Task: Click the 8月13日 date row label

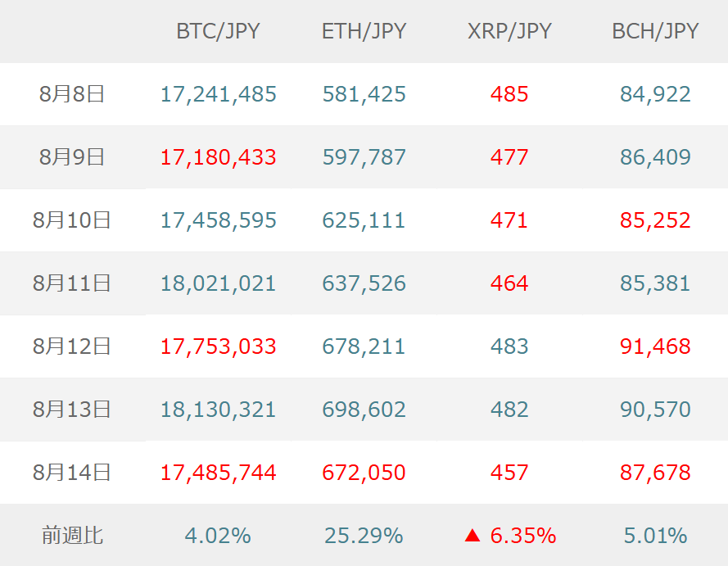Action: pyautogui.click(x=72, y=410)
